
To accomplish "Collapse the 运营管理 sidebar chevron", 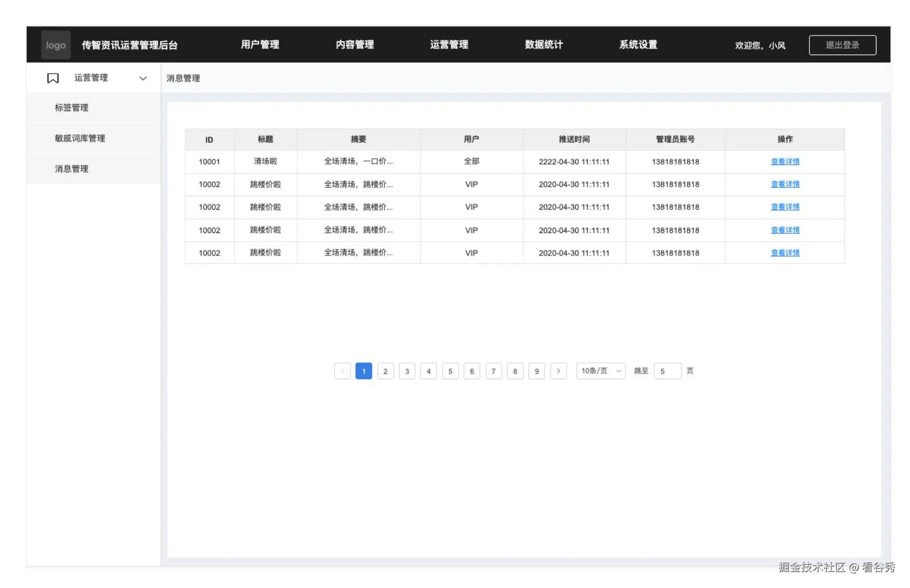I will click(143, 78).
